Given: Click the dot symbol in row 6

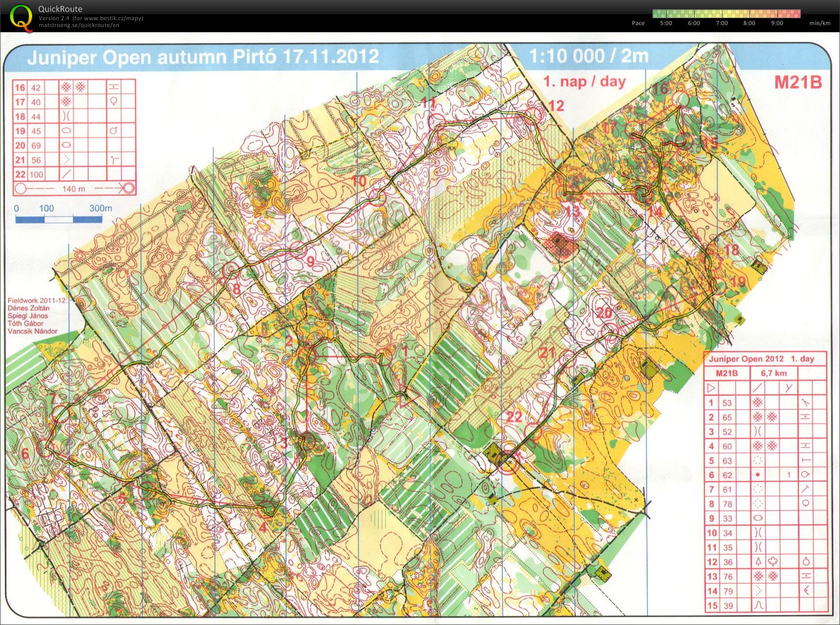Looking at the screenshot, I should [758, 475].
